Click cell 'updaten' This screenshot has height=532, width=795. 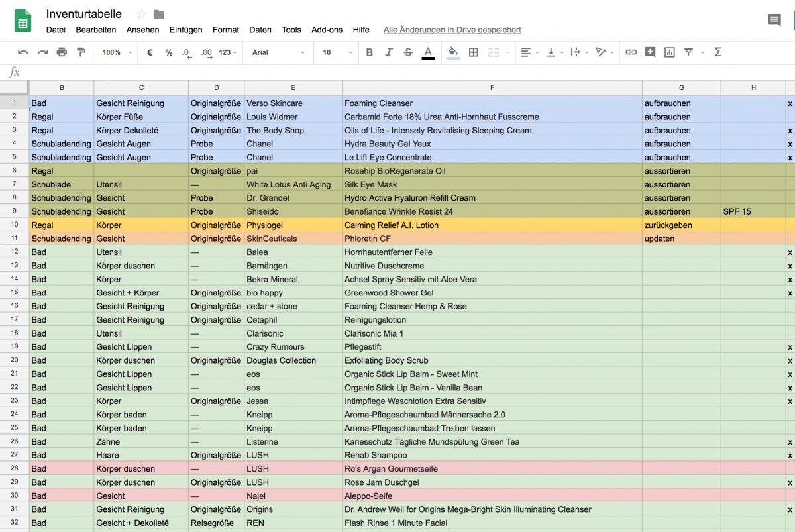(x=681, y=239)
